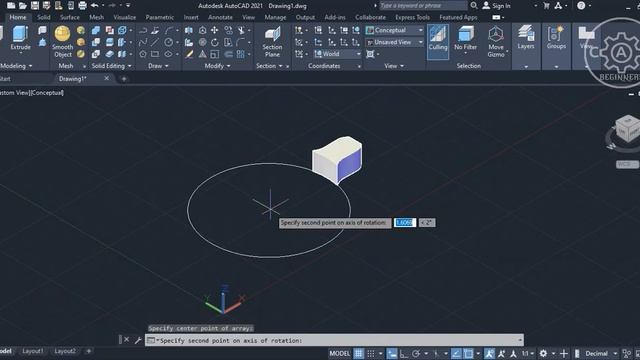Toggle ortho mode in status bar

tap(404, 353)
